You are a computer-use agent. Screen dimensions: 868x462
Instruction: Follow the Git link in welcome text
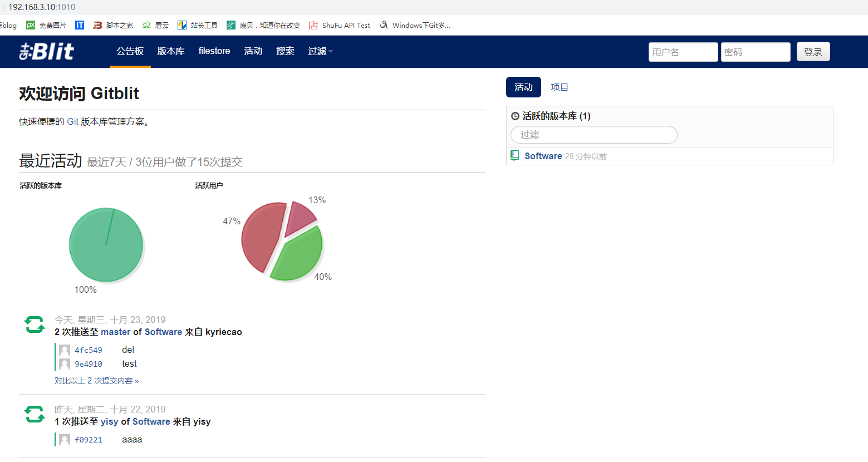click(73, 121)
